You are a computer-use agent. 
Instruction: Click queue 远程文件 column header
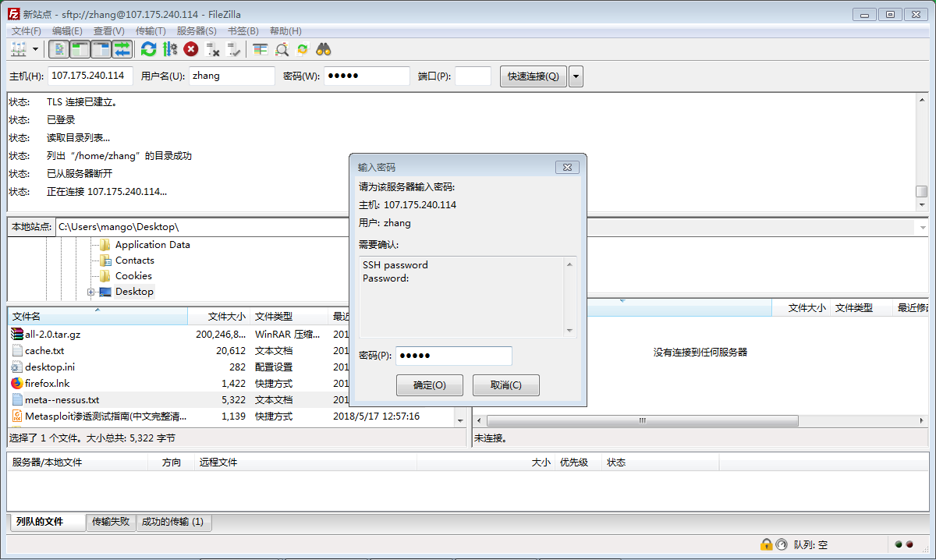306,463
